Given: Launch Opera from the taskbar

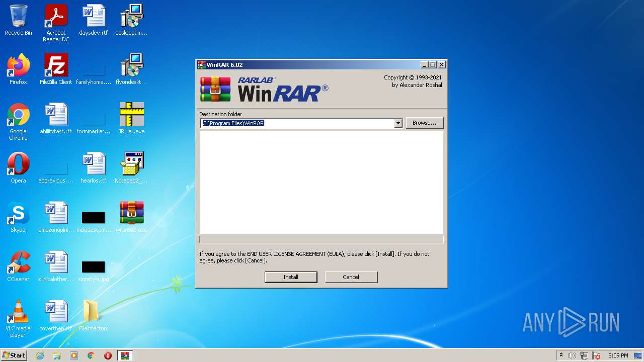Looking at the screenshot, I should coord(108,355).
